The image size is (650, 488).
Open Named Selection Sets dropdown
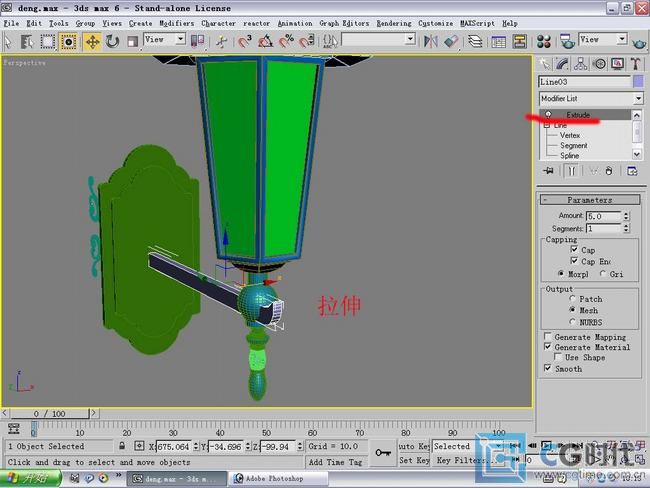[x=378, y=40]
